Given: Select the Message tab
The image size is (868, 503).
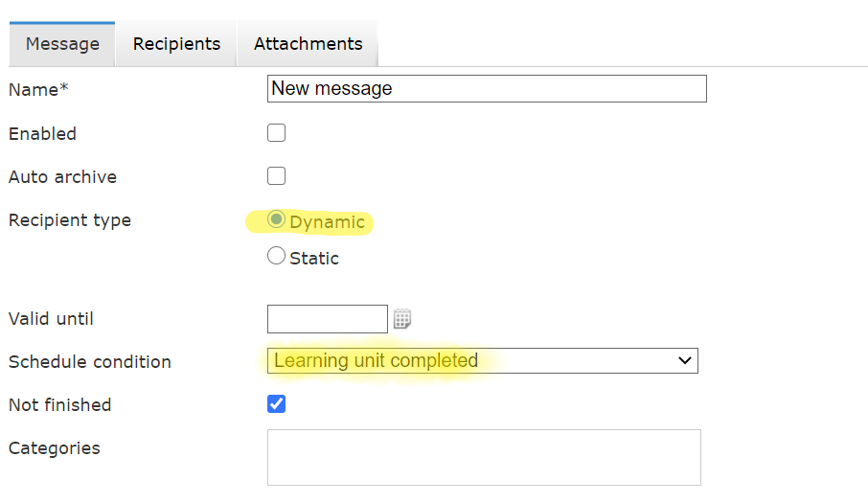Looking at the screenshot, I should (x=62, y=44).
